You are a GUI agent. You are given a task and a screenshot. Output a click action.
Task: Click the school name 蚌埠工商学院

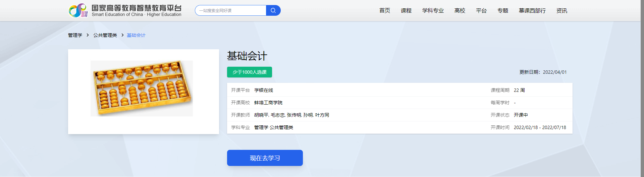(x=268, y=103)
